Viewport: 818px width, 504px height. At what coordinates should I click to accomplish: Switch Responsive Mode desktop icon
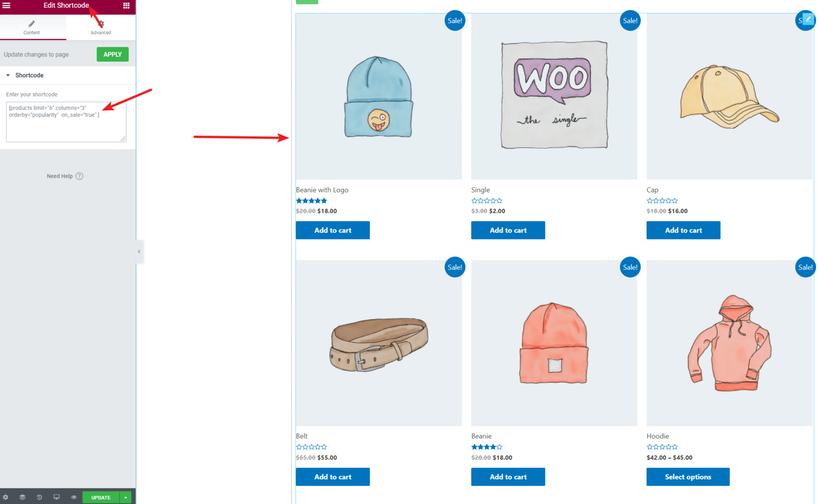tap(57, 497)
